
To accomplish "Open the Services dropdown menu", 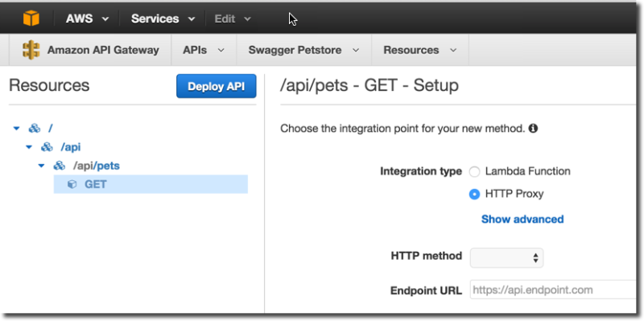I will pyautogui.click(x=163, y=19).
